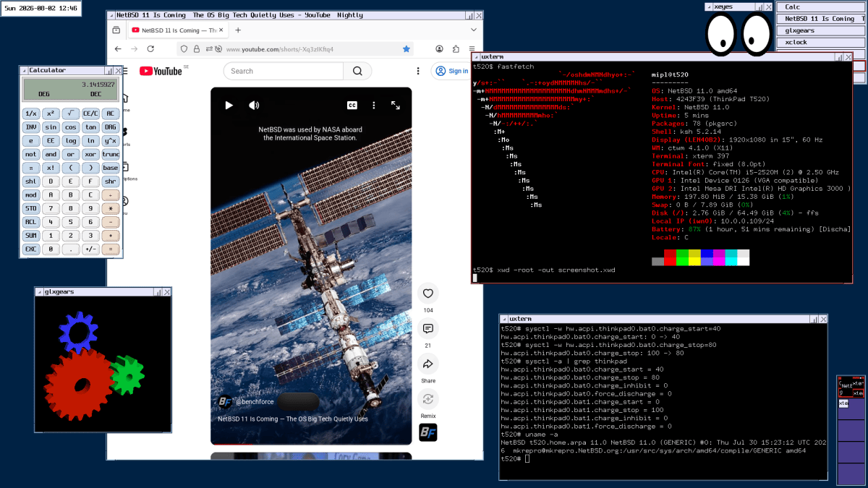Click calculator AC clear key
The height and width of the screenshot is (488, 868).
point(110,114)
